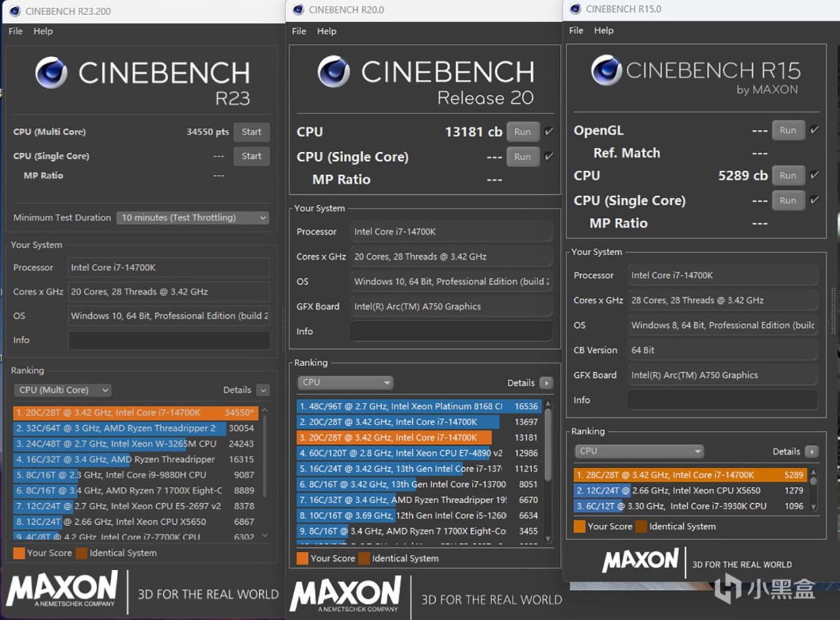The height and width of the screenshot is (620, 840).
Task: Select the R23 ranking row scoring 34550*
Action: click(x=136, y=413)
